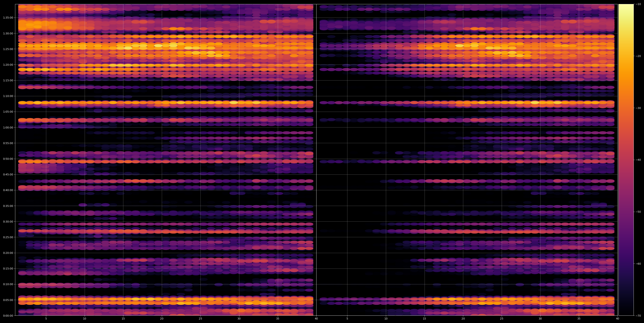Screen dimensions: 644x323
Task: Click x-axis label 25 under right heatmap
Action: point(502,319)
